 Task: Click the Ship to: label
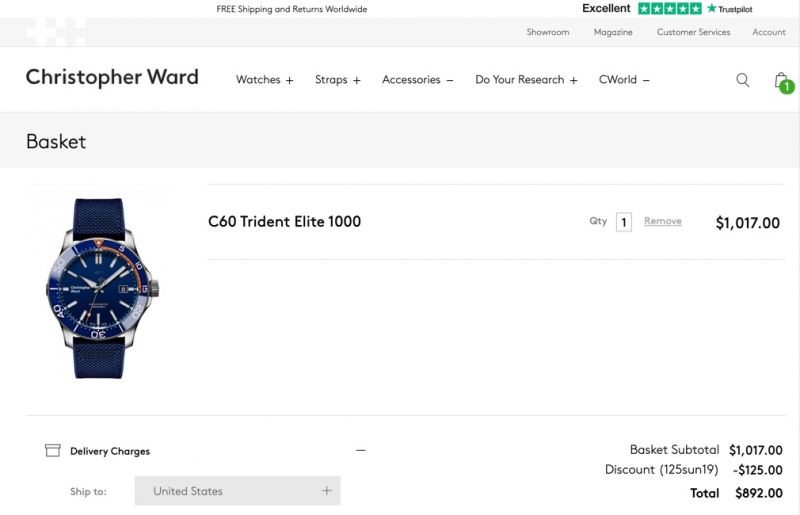point(88,492)
